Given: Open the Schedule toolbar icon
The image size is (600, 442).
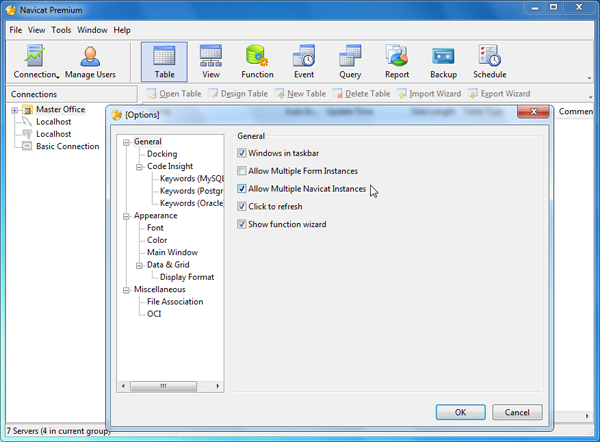Looking at the screenshot, I should coord(489,56).
